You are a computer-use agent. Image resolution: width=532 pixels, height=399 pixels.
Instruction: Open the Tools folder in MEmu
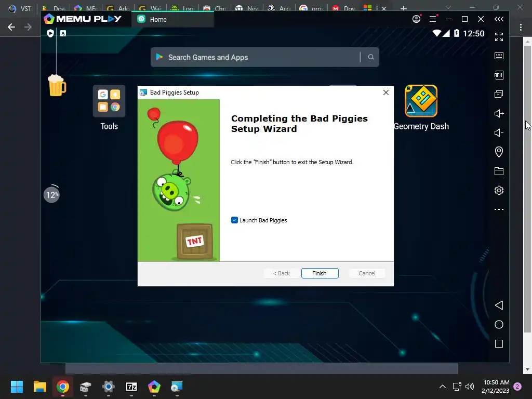[x=109, y=107]
